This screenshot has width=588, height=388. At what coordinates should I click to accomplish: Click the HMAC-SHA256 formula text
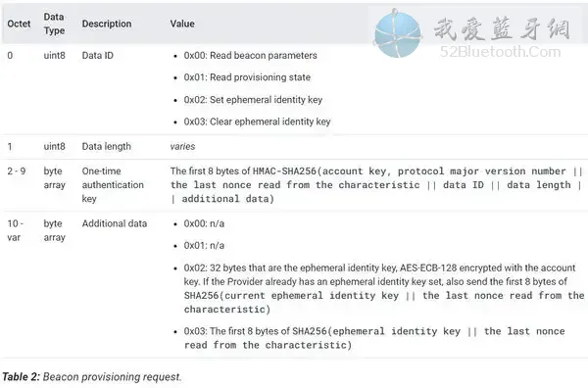coord(376,185)
